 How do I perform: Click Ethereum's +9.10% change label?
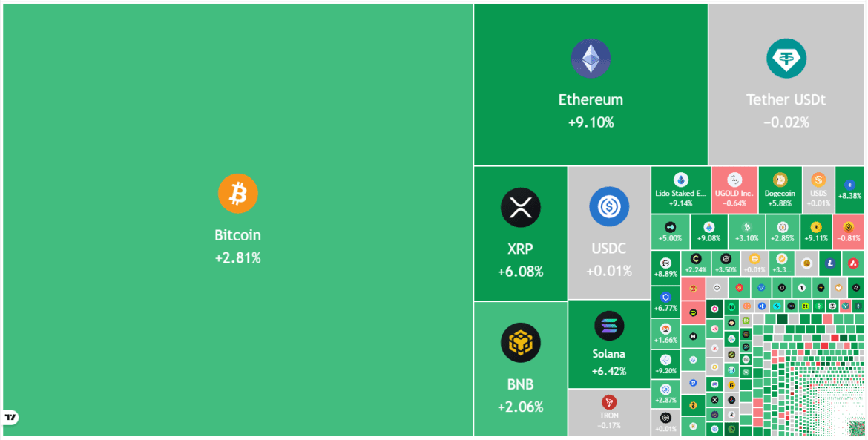[591, 122]
